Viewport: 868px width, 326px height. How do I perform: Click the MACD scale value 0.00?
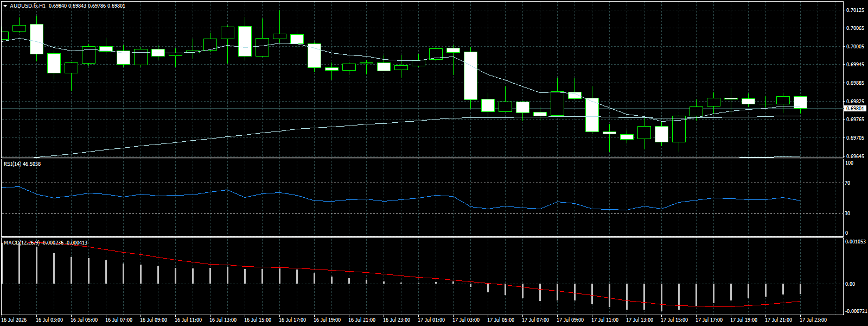coord(850,284)
